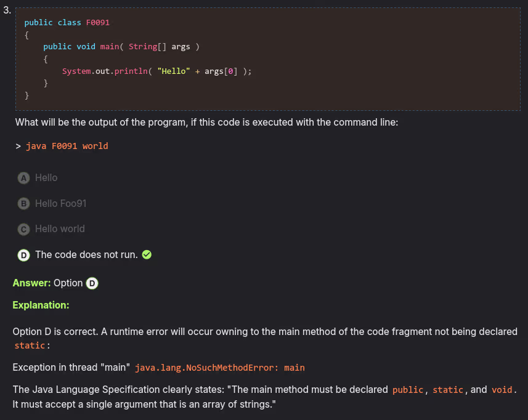Select the option C circle badge
The width and height of the screenshot is (528, 420).
point(23,229)
